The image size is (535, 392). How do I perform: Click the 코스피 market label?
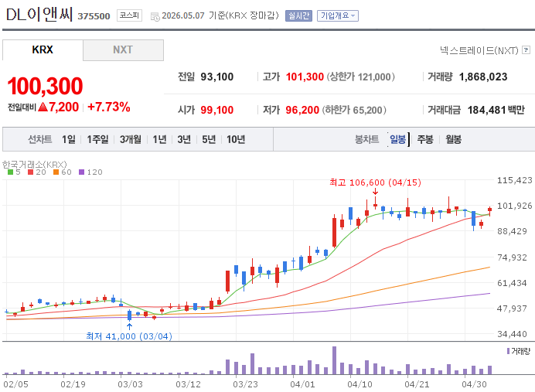[129, 15]
